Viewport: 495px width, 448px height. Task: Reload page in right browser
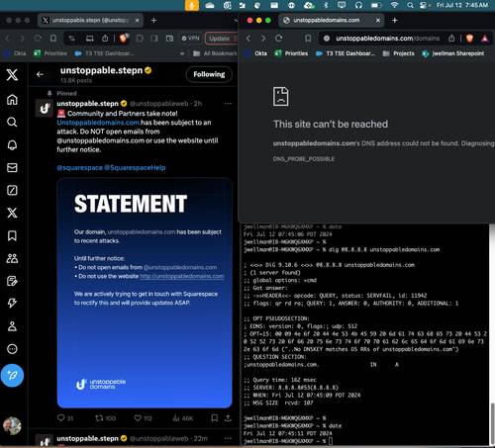[279, 39]
